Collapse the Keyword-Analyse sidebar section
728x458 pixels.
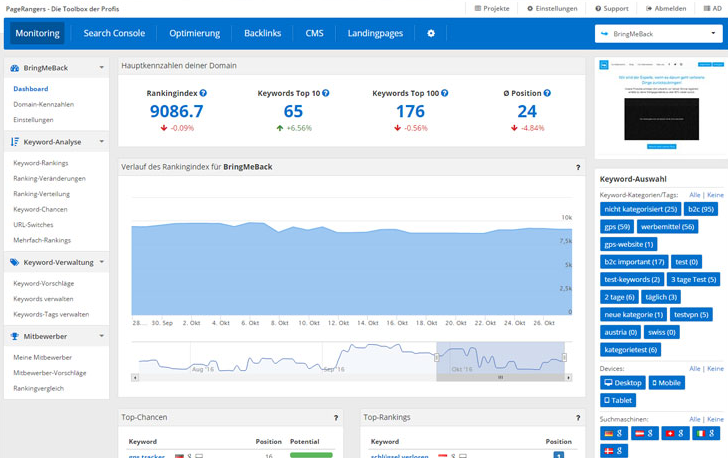tap(101, 142)
